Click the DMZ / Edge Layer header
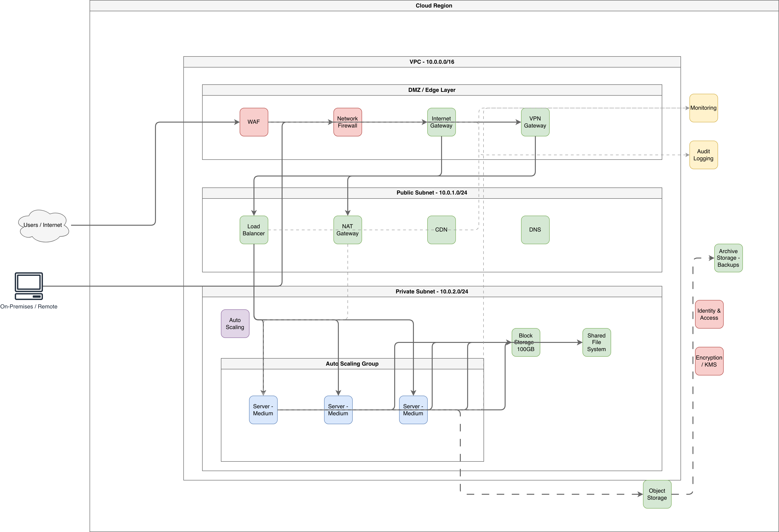The height and width of the screenshot is (532, 779). click(432, 90)
